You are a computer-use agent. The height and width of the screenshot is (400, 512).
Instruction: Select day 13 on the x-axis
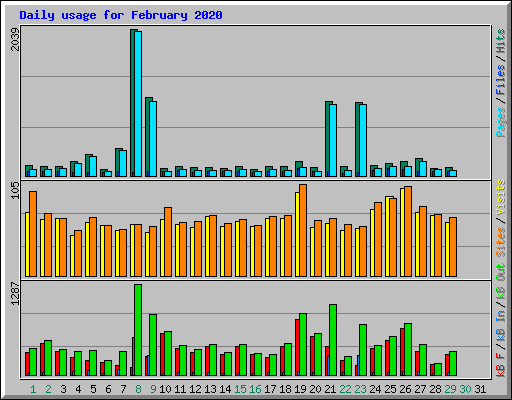click(x=210, y=389)
